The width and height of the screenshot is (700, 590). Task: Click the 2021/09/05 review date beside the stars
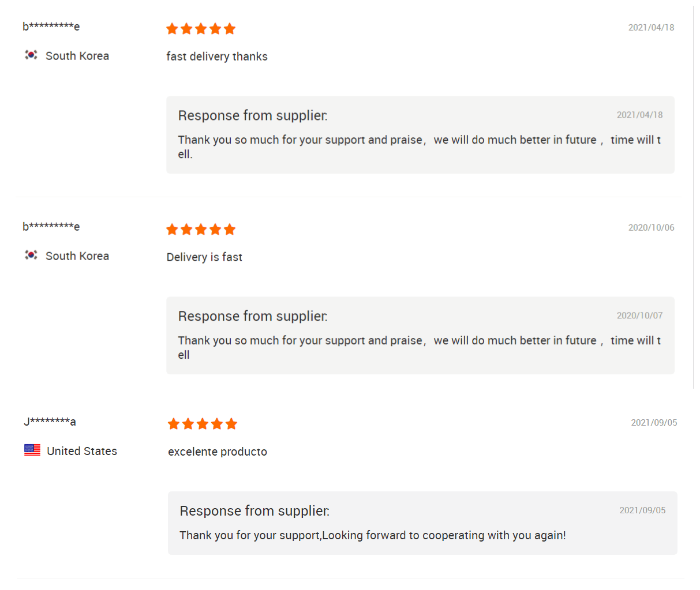654,423
